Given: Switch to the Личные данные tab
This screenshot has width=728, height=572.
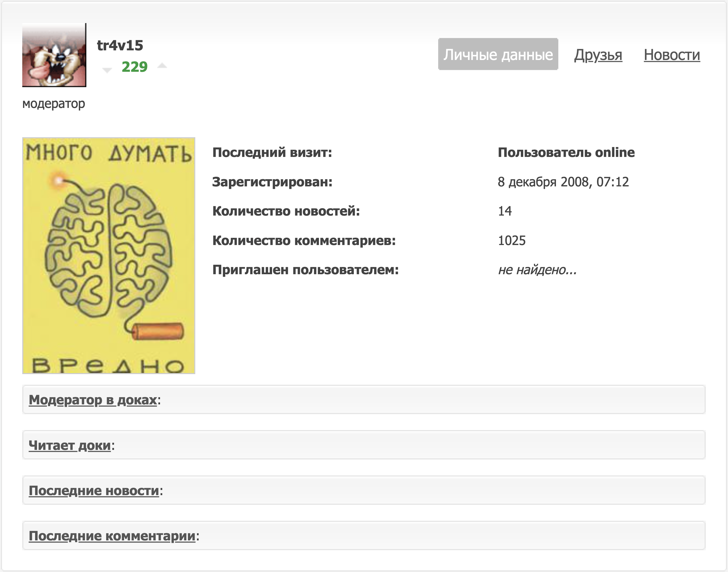Looking at the screenshot, I should 498,54.
